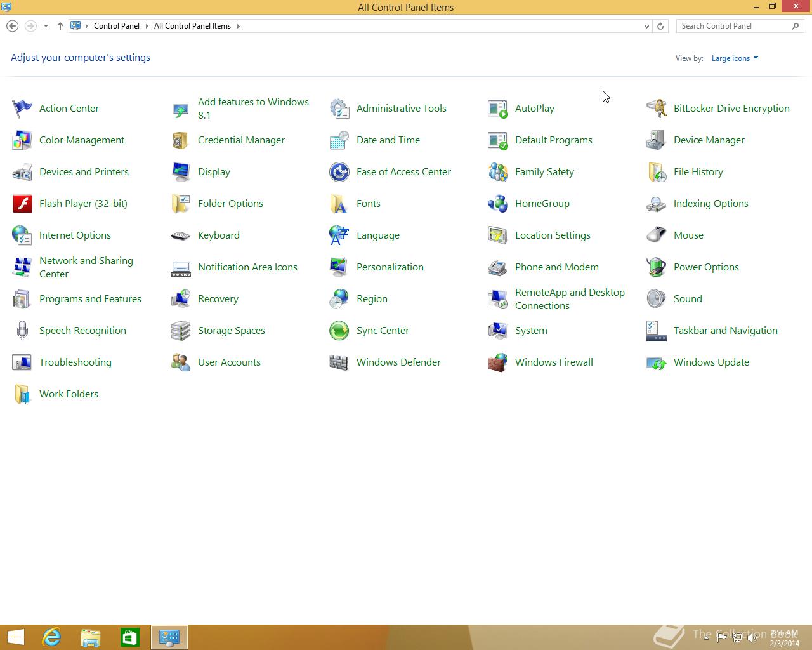
Task: Open the AutoPlay link
Action: 535,109
